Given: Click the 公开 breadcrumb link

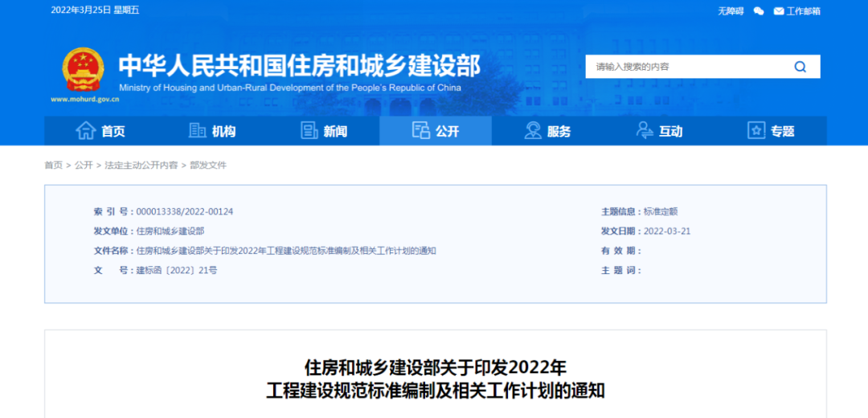Looking at the screenshot, I should click(84, 165).
